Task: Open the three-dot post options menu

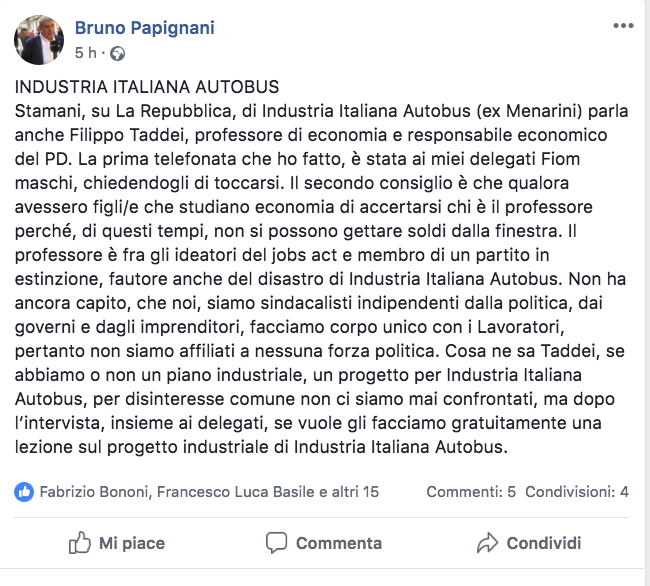Action: [x=623, y=26]
